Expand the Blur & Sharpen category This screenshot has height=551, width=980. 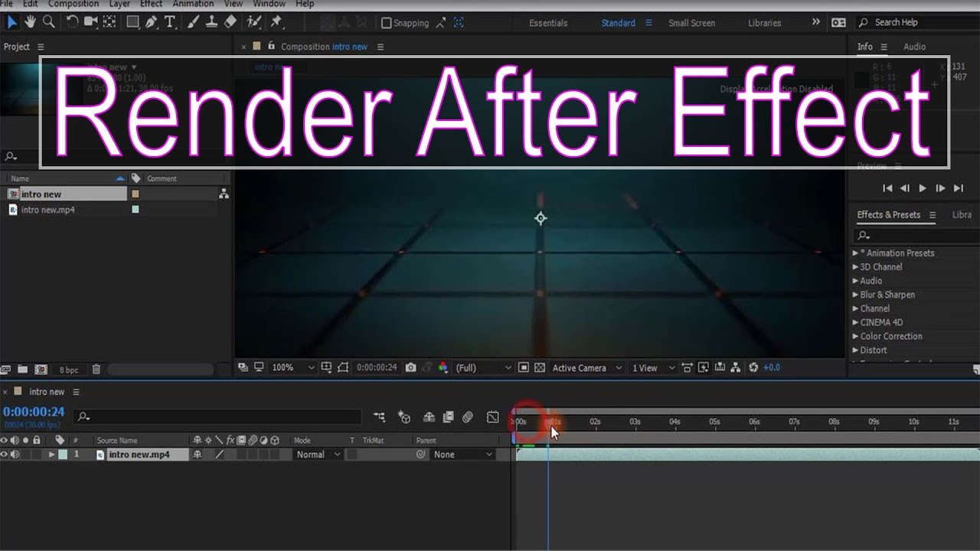pyautogui.click(x=856, y=295)
